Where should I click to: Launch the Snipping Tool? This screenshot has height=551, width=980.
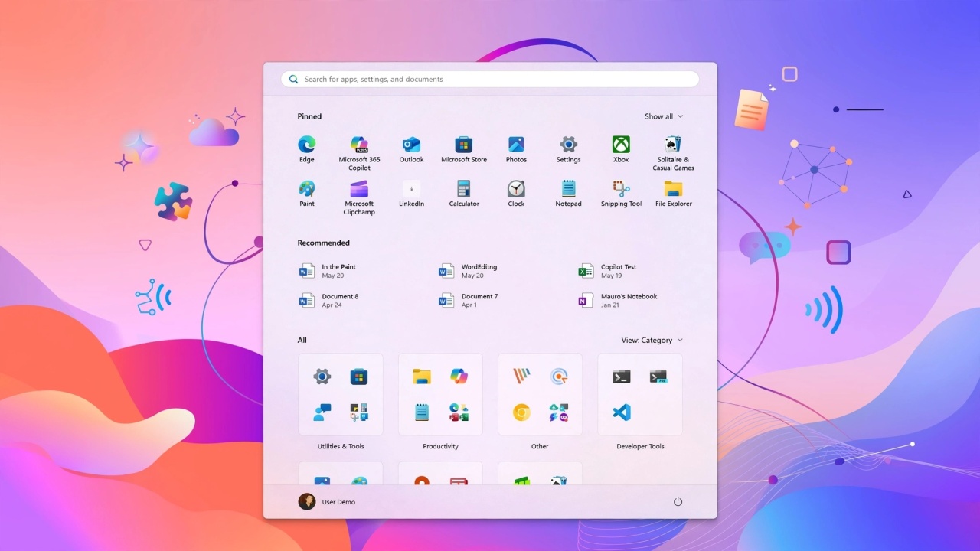click(621, 193)
